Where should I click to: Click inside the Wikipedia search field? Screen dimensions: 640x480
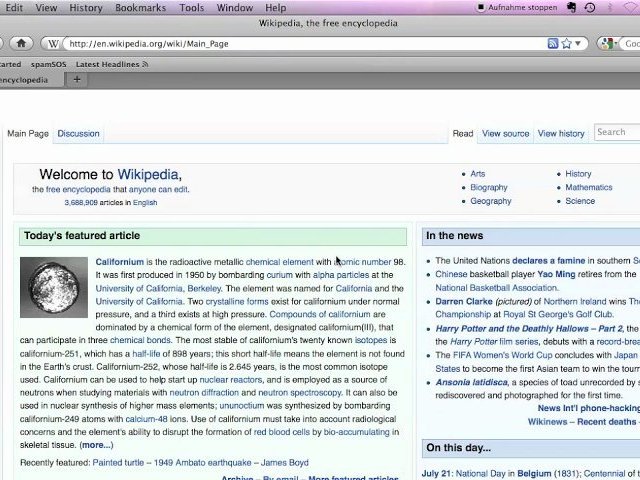point(615,132)
